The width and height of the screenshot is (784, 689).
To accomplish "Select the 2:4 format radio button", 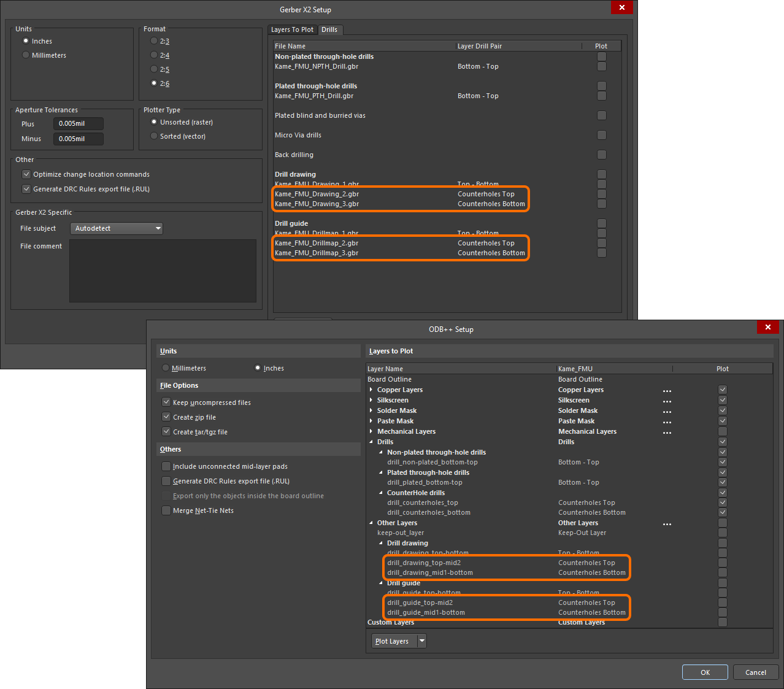I will pyautogui.click(x=154, y=55).
